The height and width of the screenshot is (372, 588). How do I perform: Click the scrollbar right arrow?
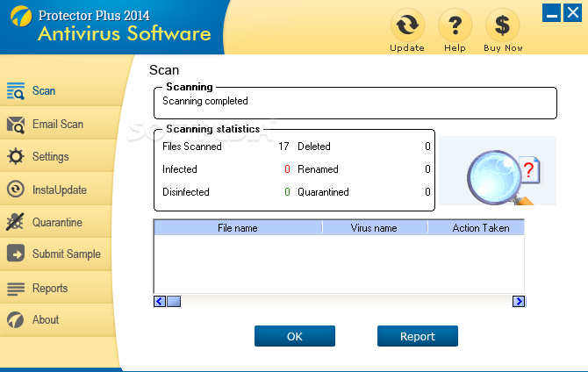coord(519,301)
